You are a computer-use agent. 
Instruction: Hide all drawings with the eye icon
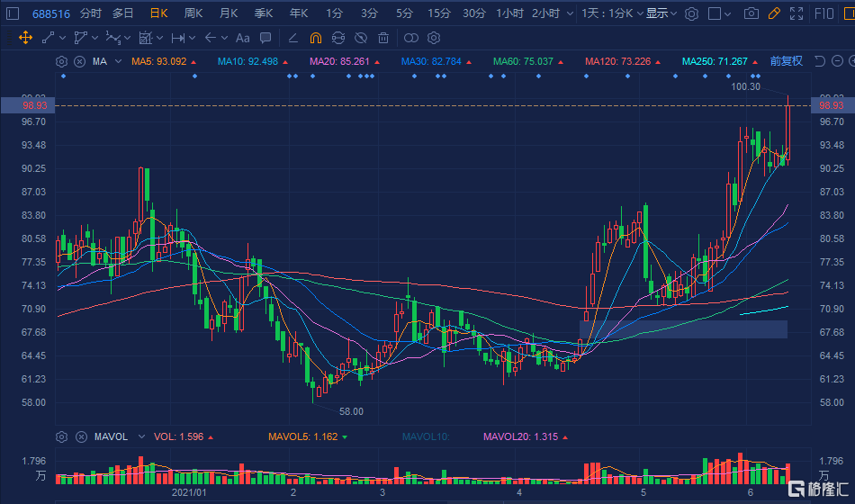coord(360,38)
